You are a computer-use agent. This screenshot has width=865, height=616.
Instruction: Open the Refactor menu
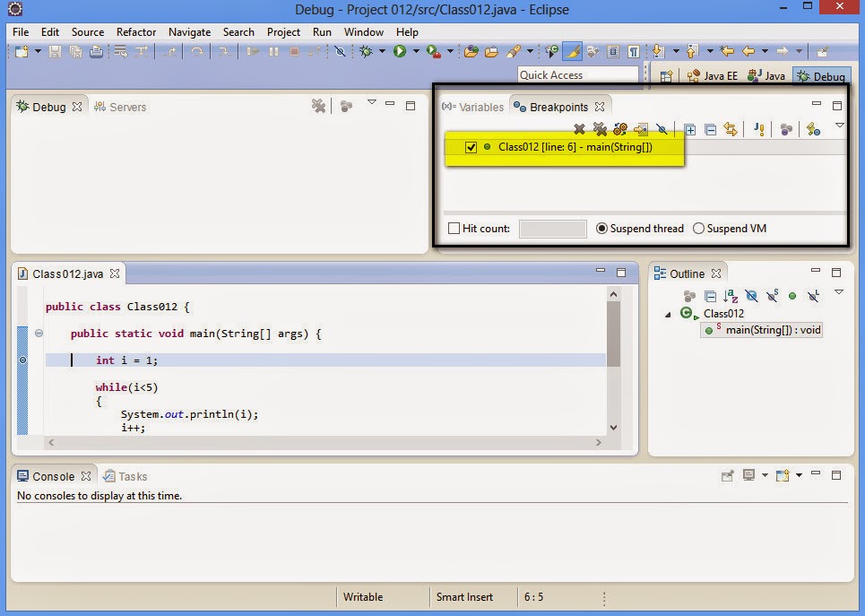pyautogui.click(x=135, y=31)
